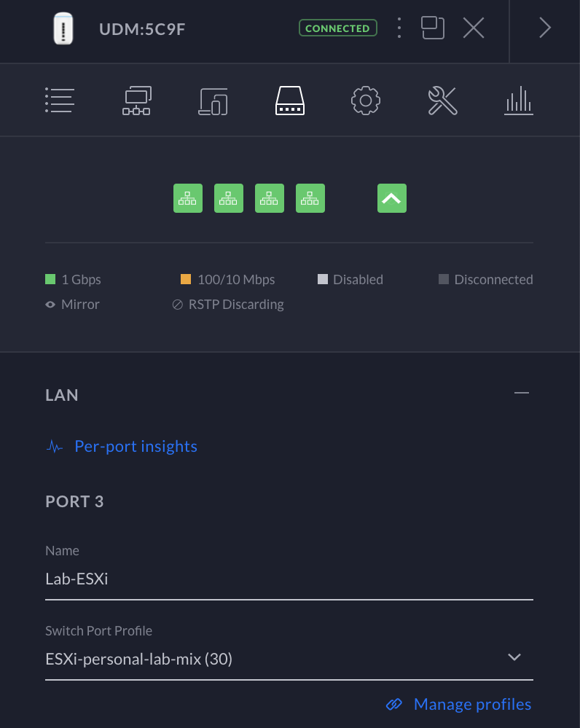580x728 pixels.
Task: Open the device Details list tab
Action: point(59,101)
